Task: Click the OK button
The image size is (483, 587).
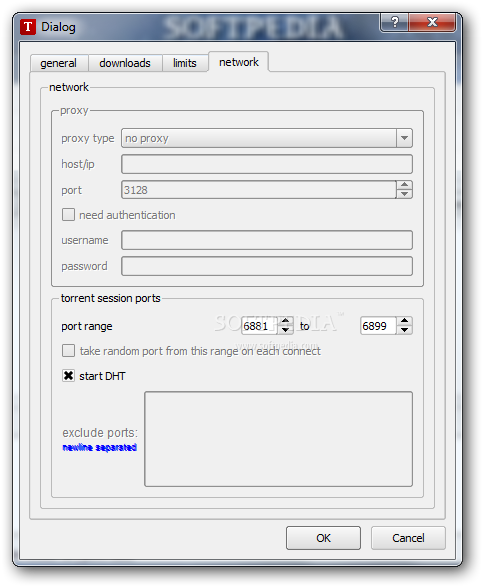Action: [x=323, y=538]
